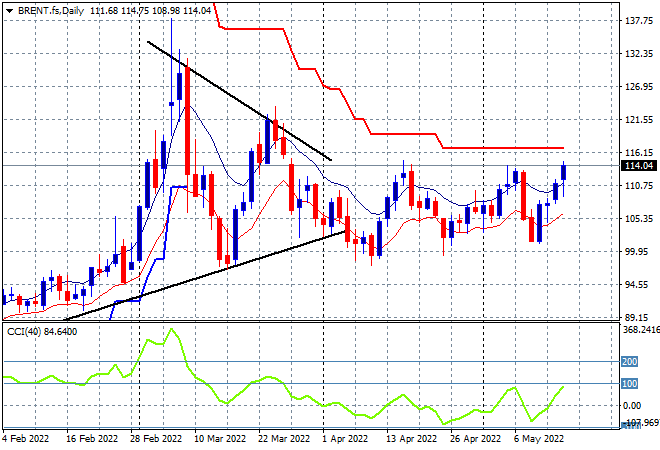Screen dimensions: 660x450
Task: Click the 4 Feb 2022 date label
Action: [26, 439]
